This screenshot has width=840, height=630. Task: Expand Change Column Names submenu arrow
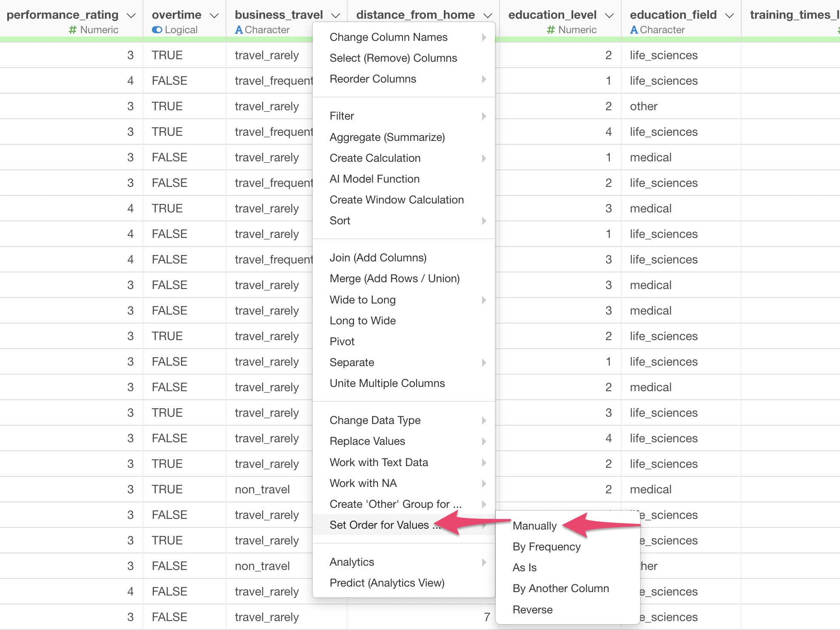pyautogui.click(x=484, y=37)
